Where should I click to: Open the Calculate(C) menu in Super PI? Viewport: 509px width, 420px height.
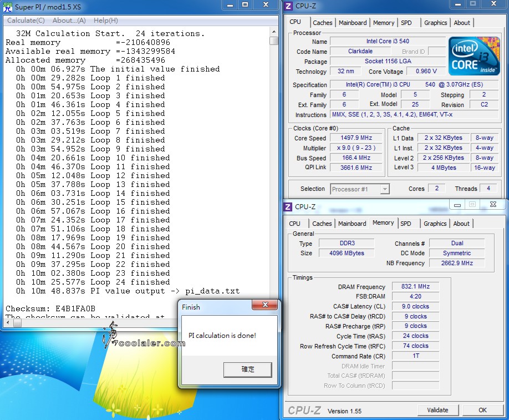[26, 21]
